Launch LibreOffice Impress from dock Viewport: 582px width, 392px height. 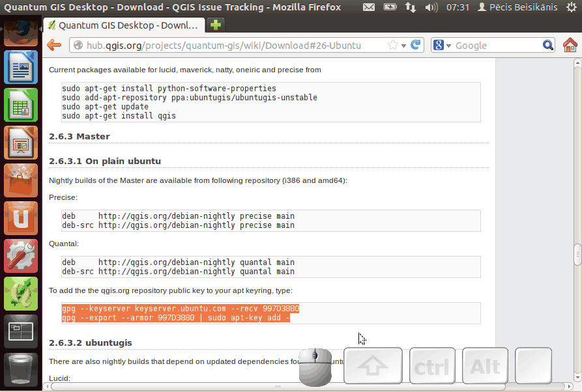coord(21,143)
